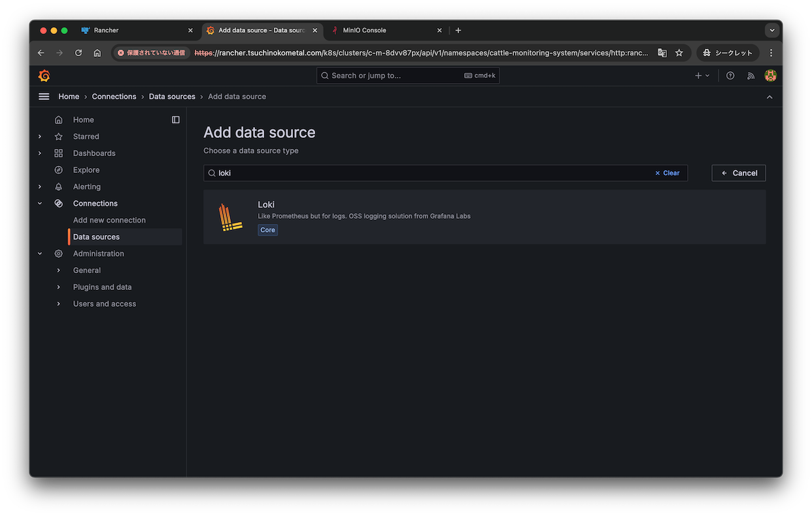Open Dashboards in the sidebar
The image size is (812, 516).
coord(94,153)
